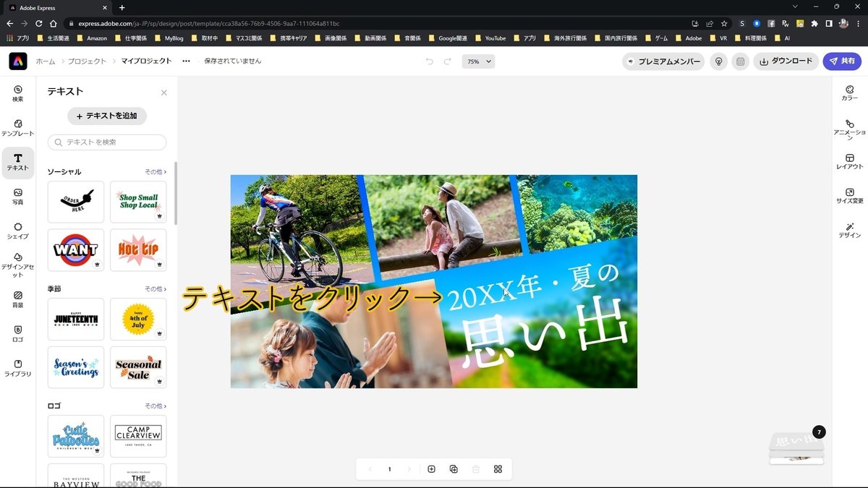Click プロジェクト breadcrumb
Viewport: 868px width, 488px height.
click(88, 61)
